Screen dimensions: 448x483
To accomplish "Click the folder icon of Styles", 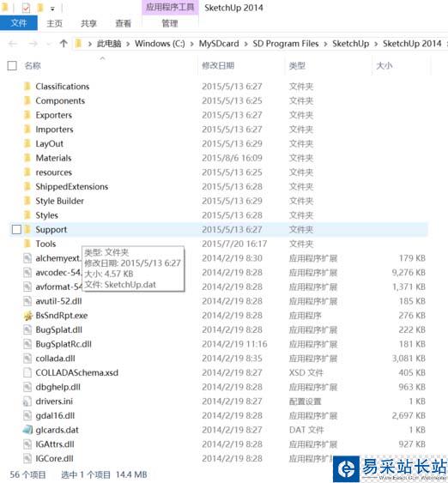I will 27,215.
